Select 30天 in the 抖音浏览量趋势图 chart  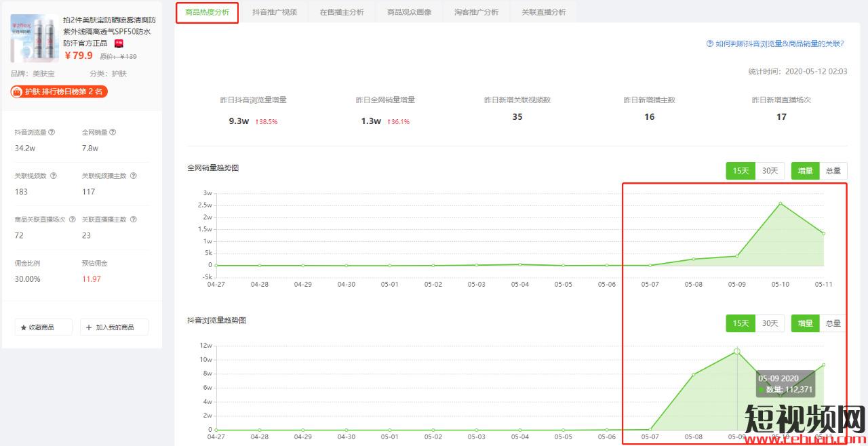pos(770,323)
